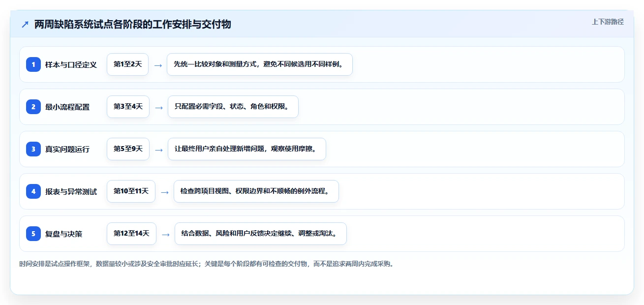Open the 结合数据、风险和用户反馈 deliverable box

261,234
